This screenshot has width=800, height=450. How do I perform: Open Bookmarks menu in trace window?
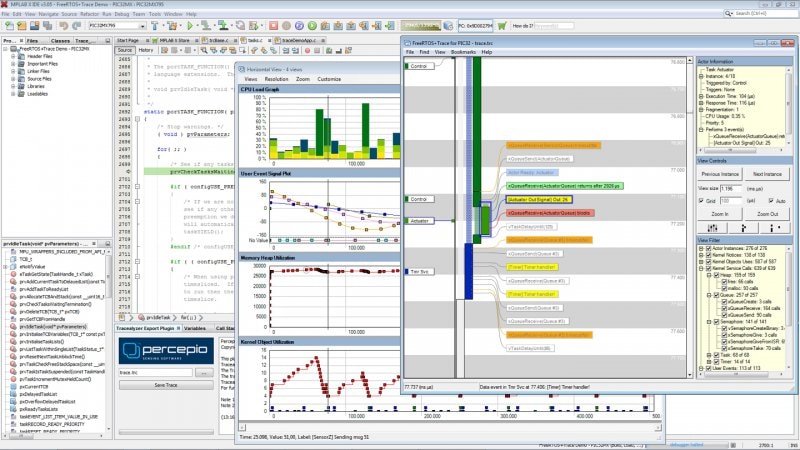tap(463, 52)
